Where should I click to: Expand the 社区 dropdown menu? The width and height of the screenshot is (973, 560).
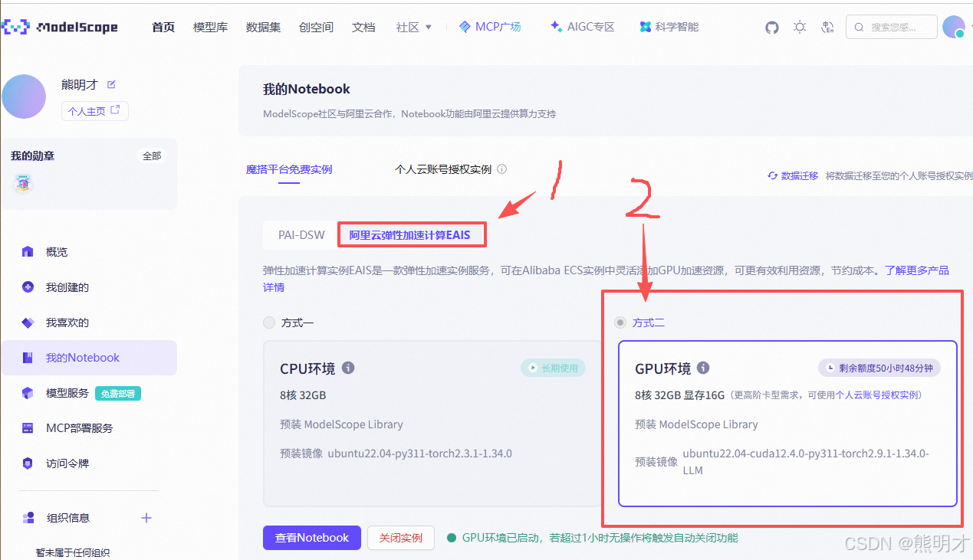click(413, 26)
